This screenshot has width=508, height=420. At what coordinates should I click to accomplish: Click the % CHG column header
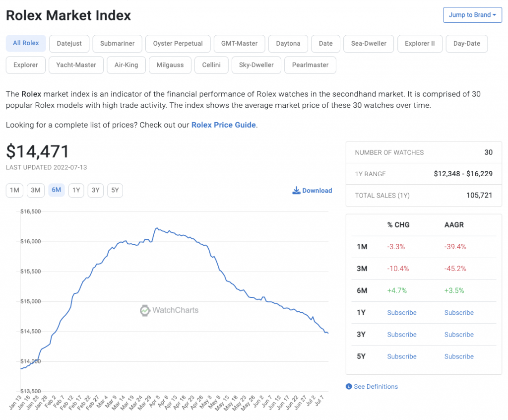tap(398, 225)
